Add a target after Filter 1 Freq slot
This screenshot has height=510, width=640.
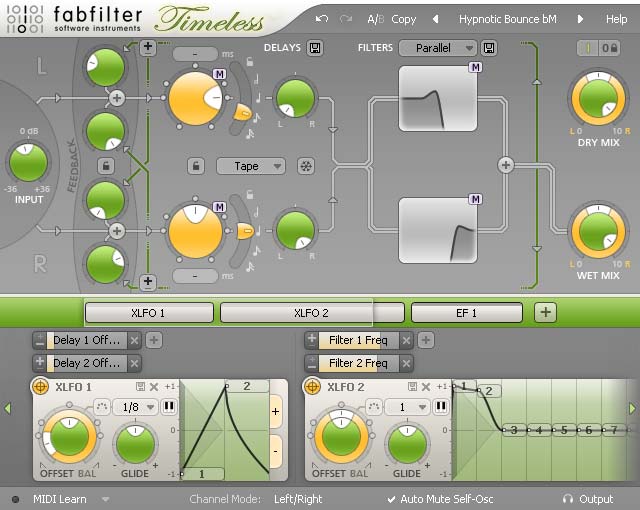point(426,340)
